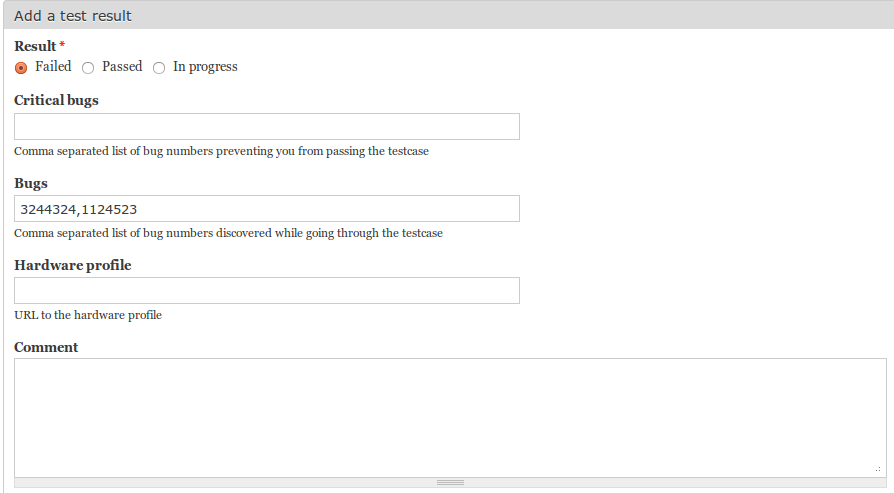
Task: Click the "Critical bugs" field label
Action: (x=56, y=100)
